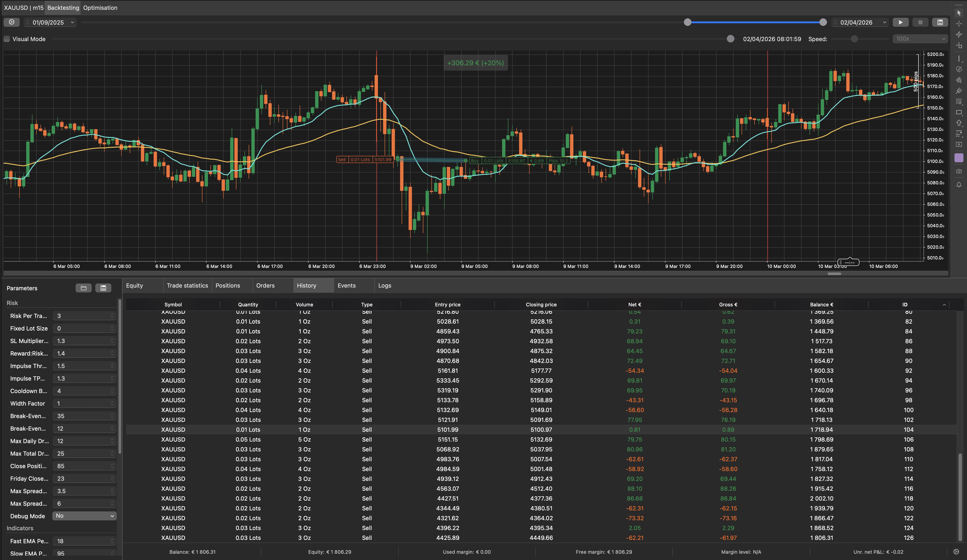Enable Visual Mode
Viewport: 967px width, 560px height.
pos(6,39)
